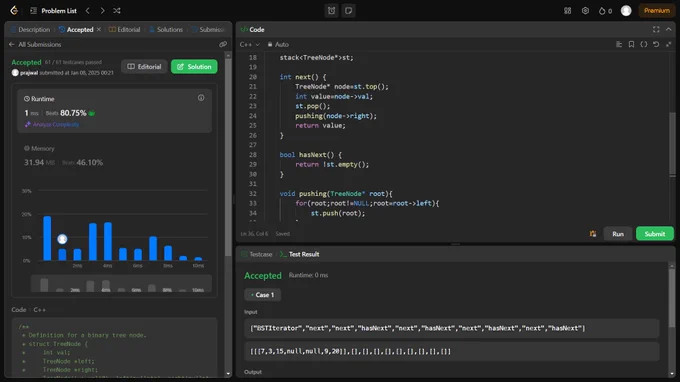Collapse the Code panel with the chevron
Screen dimensions: 680x382
click(x=669, y=29)
